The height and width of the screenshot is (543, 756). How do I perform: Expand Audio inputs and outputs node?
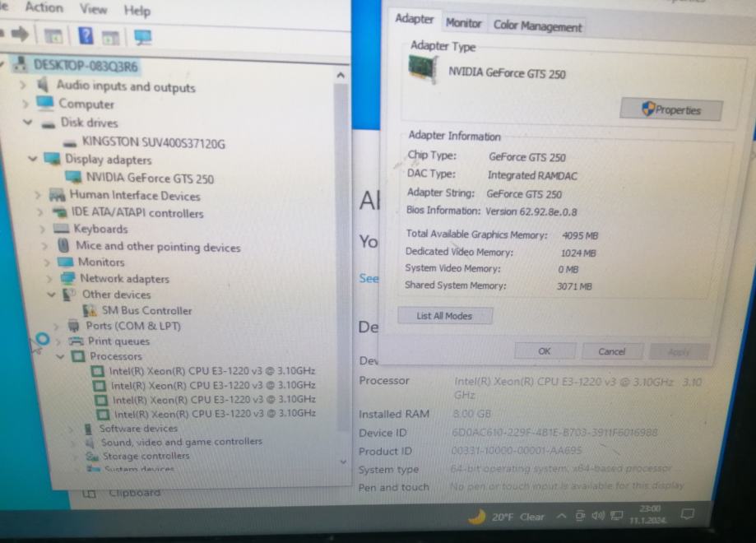click(23, 85)
